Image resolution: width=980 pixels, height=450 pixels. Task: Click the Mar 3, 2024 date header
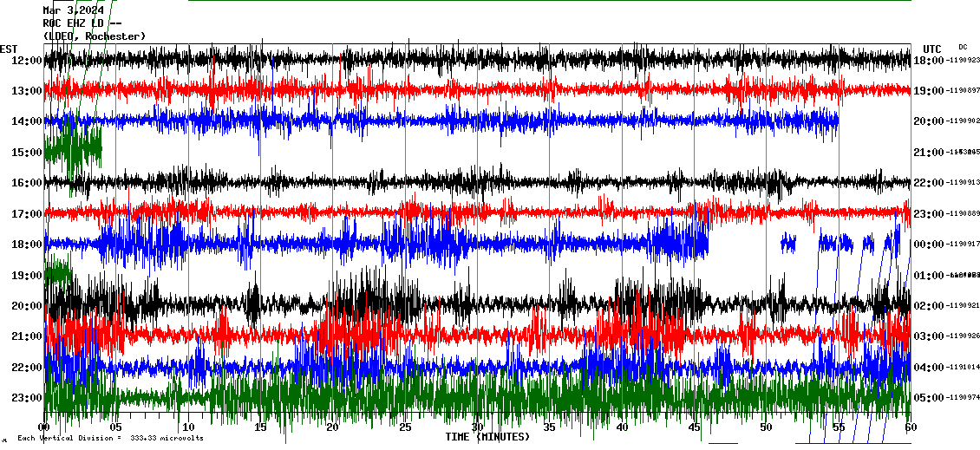[73, 10]
